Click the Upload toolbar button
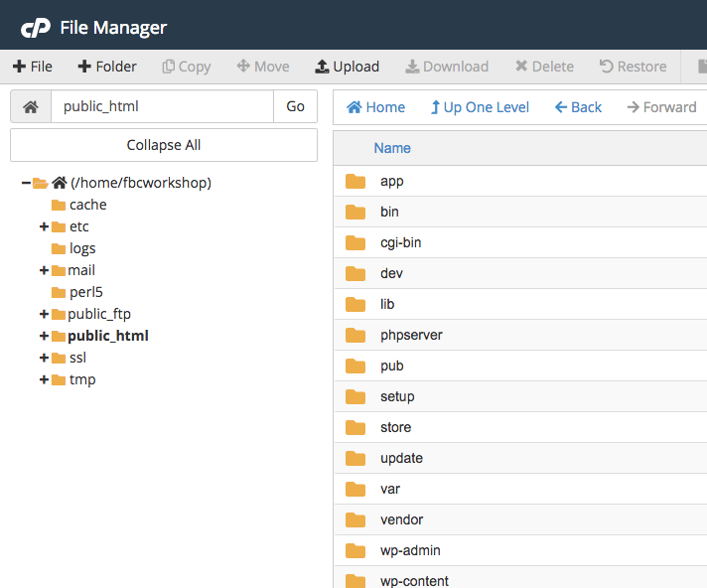The width and height of the screenshot is (707, 588). click(x=347, y=67)
